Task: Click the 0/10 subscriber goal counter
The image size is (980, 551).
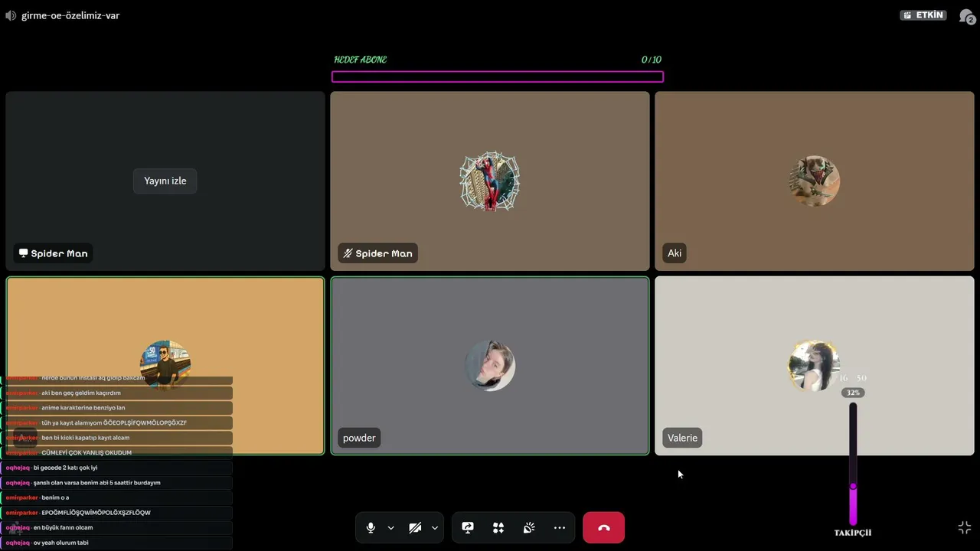Action: (652, 60)
